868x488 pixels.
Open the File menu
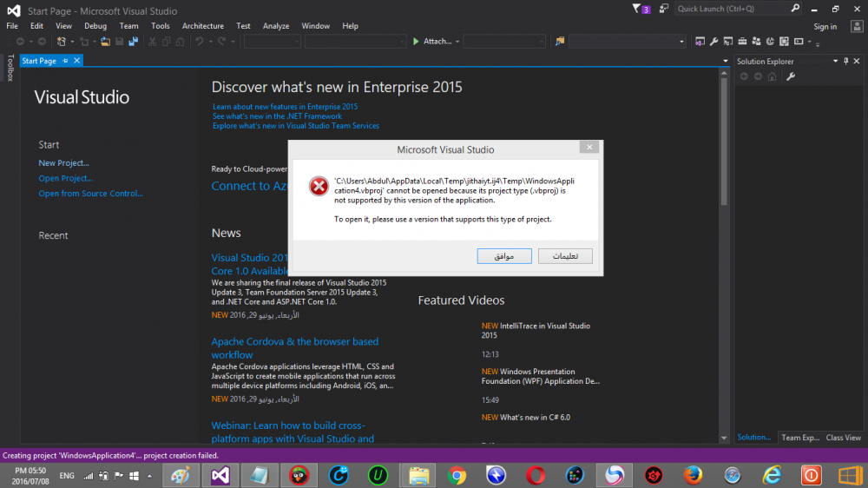[x=12, y=26]
